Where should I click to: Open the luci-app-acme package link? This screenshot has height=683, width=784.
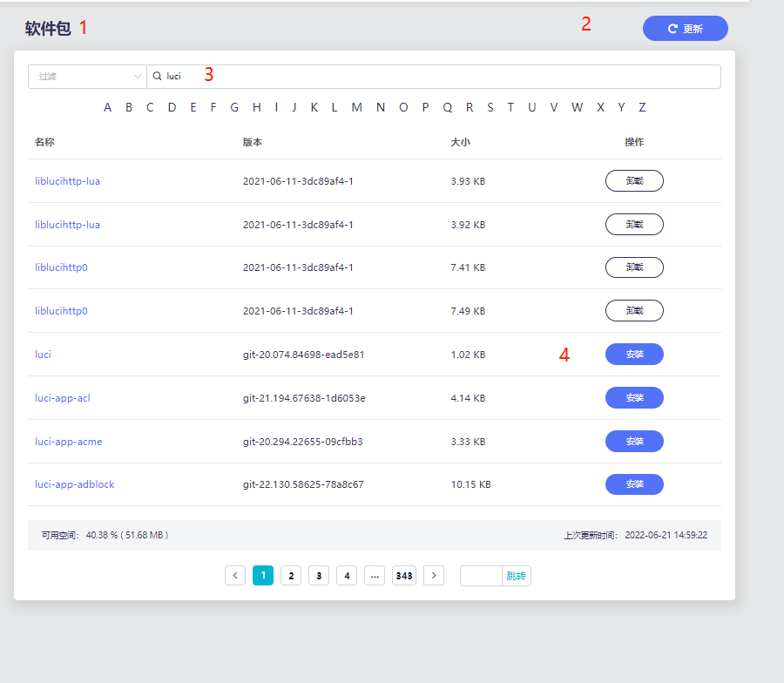pyautogui.click(x=68, y=442)
